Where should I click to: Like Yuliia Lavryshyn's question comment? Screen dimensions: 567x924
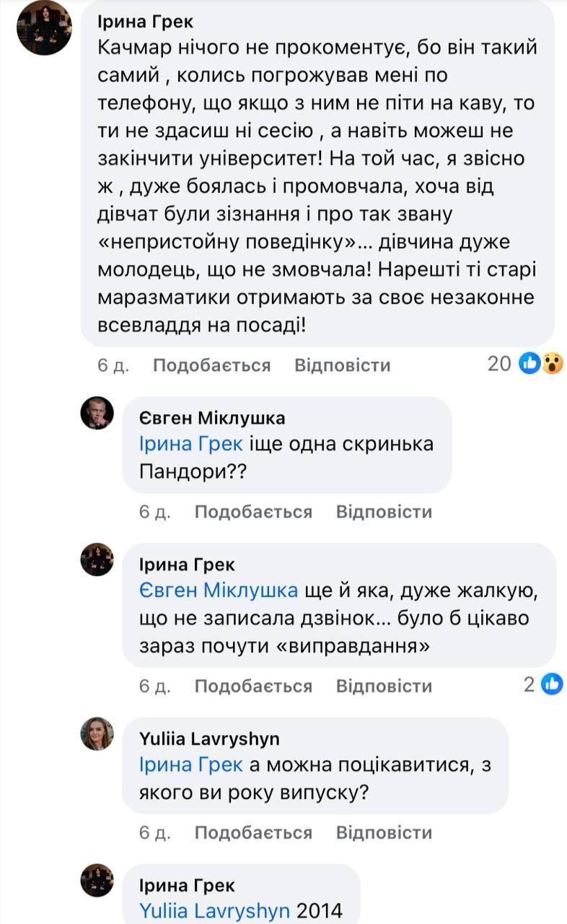pos(253,832)
